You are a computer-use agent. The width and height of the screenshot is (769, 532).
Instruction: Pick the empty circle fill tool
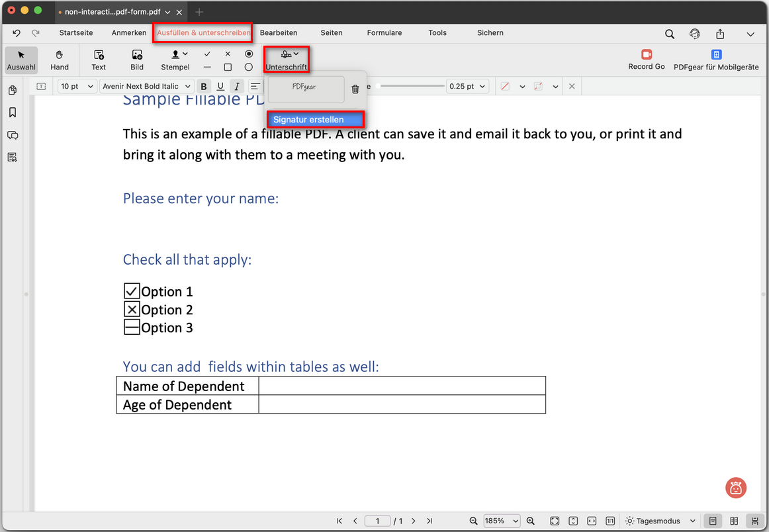tap(249, 67)
